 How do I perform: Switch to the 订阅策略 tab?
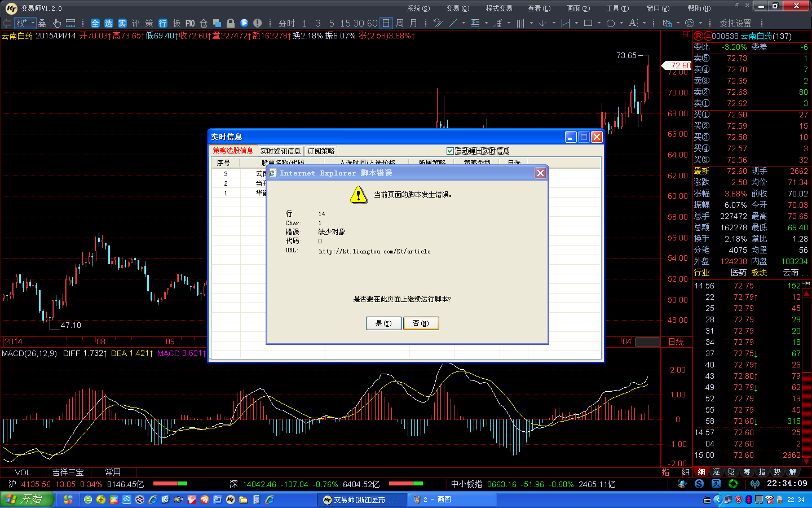pos(321,151)
